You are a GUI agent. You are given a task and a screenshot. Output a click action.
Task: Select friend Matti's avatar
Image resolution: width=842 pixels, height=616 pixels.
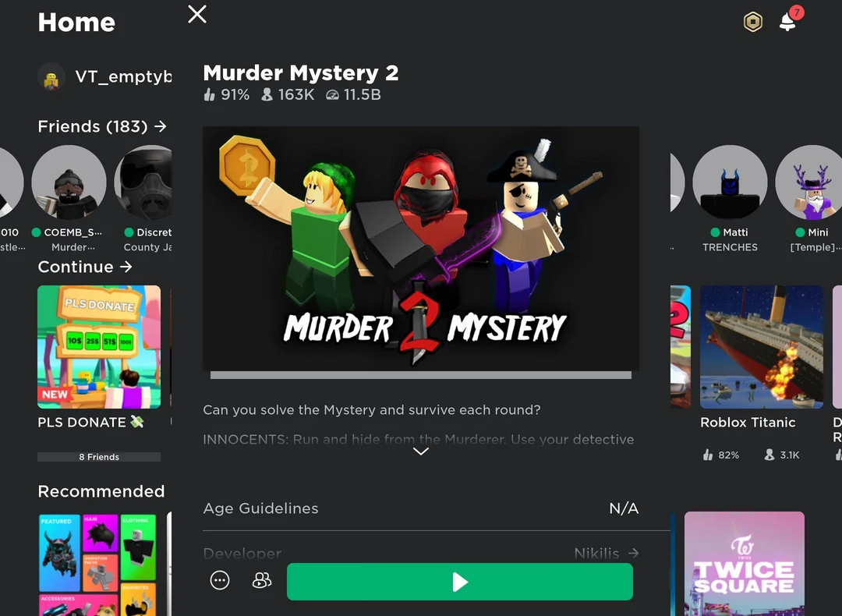click(730, 182)
